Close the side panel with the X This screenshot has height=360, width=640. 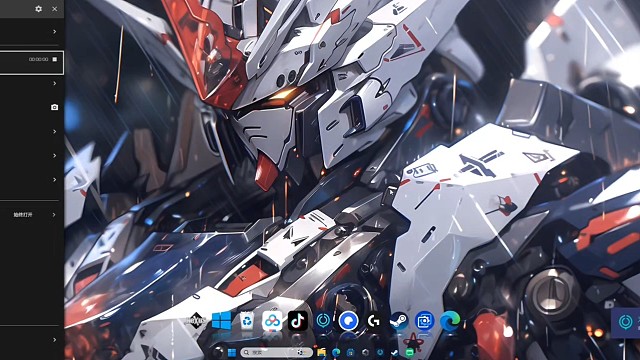(x=55, y=9)
